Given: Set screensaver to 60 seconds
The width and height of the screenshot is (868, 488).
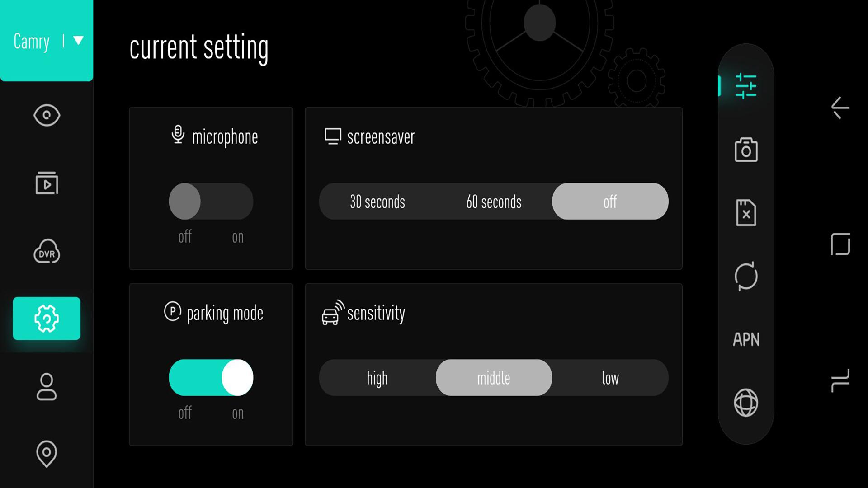Looking at the screenshot, I should click(494, 202).
